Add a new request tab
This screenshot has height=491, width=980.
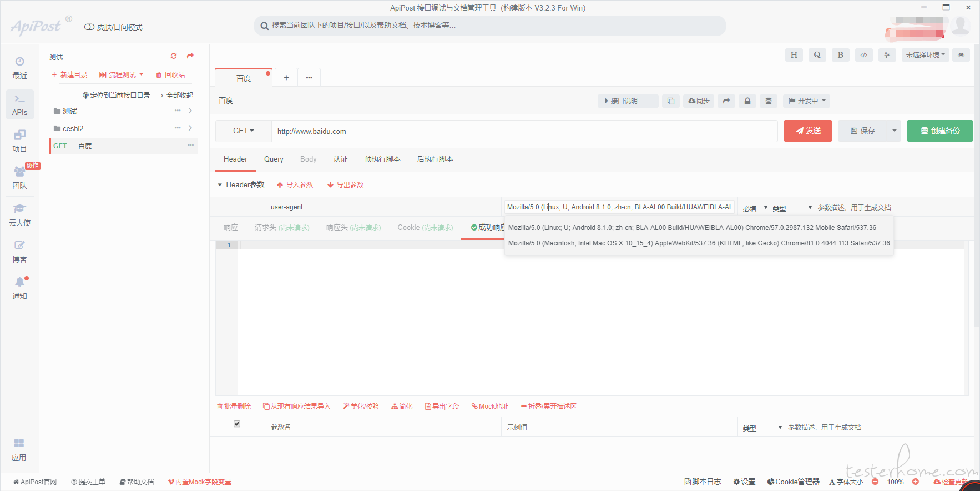click(286, 78)
